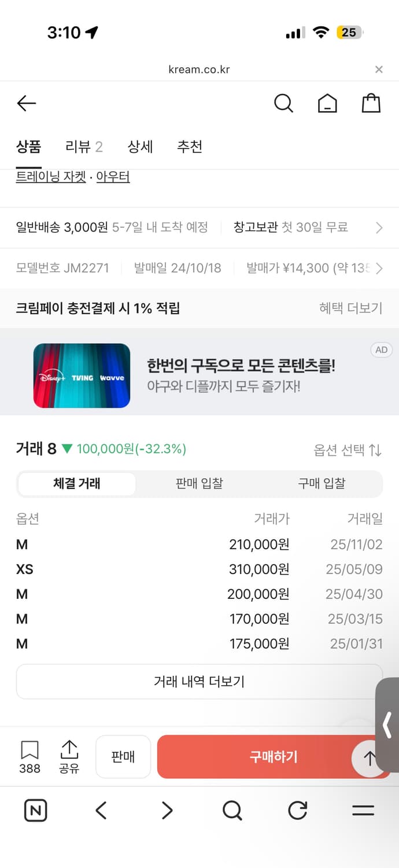Viewport: 399px width, 868px height.
Task: Reload the page with the refresh icon
Action: pos(297,810)
